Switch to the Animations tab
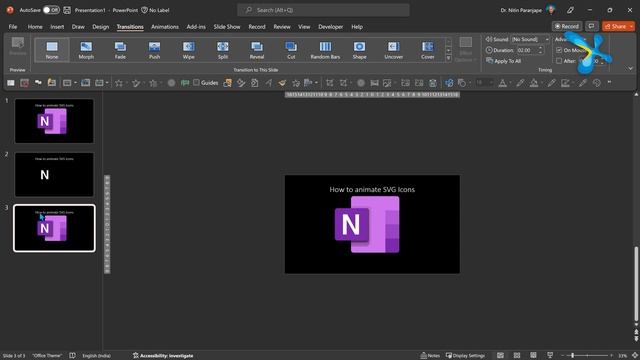The width and height of the screenshot is (640, 360). pyautogui.click(x=164, y=27)
